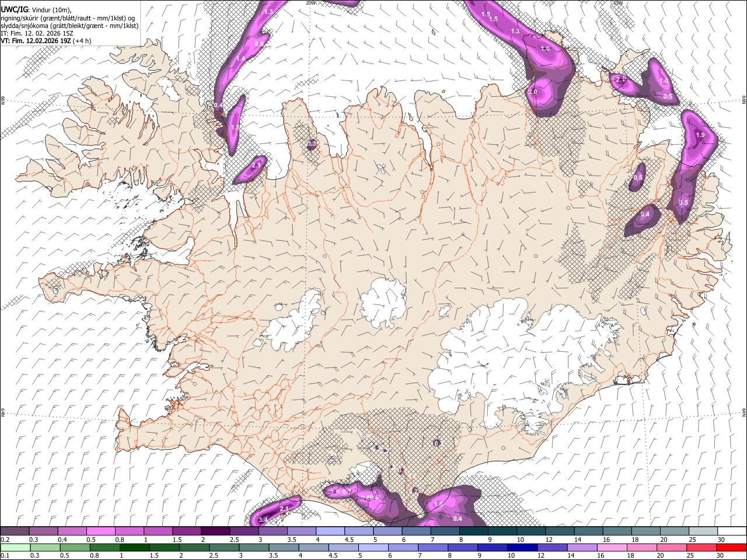
Task: Click the 'slydda/snjókoma' legend description line
Action: coord(70,26)
